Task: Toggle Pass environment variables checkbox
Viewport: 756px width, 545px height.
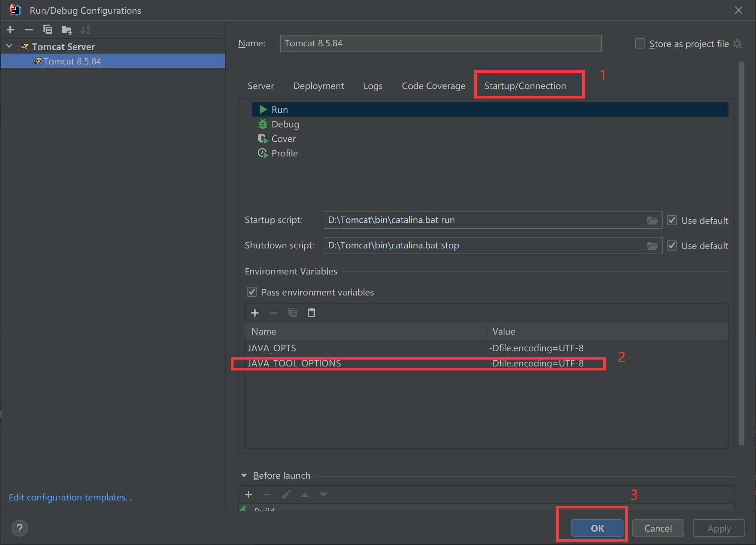Action: pyautogui.click(x=252, y=292)
